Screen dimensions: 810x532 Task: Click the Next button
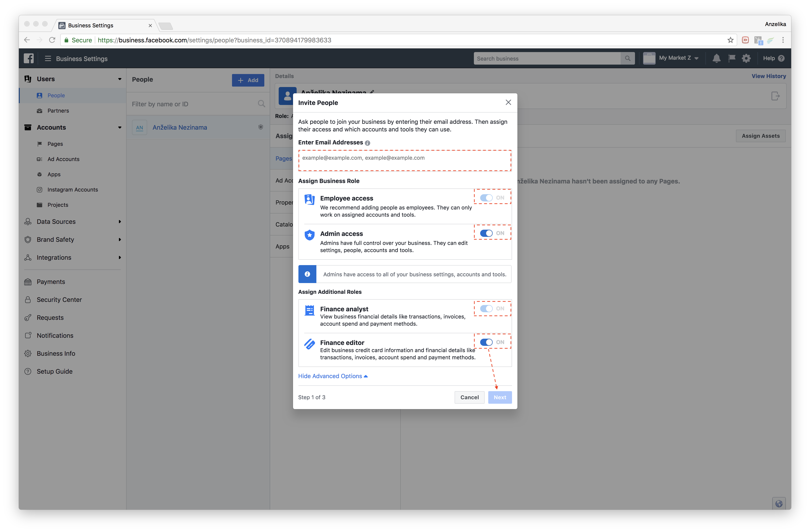pyautogui.click(x=500, y=397)
